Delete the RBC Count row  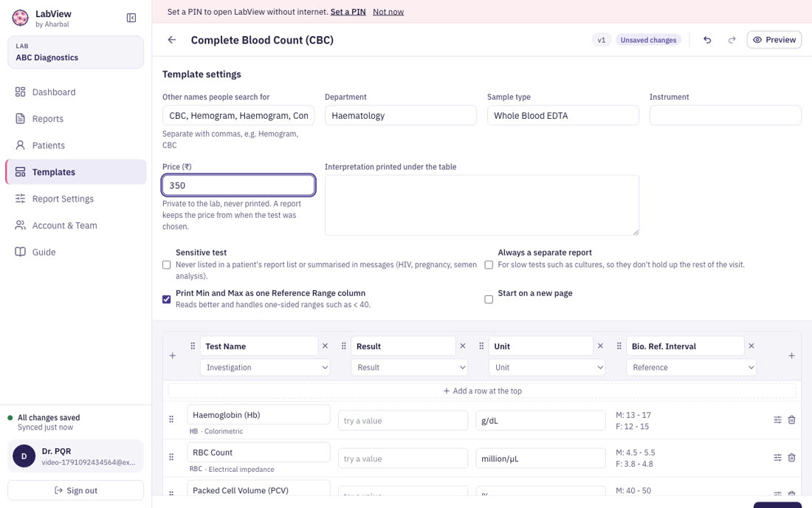[792, 458]
